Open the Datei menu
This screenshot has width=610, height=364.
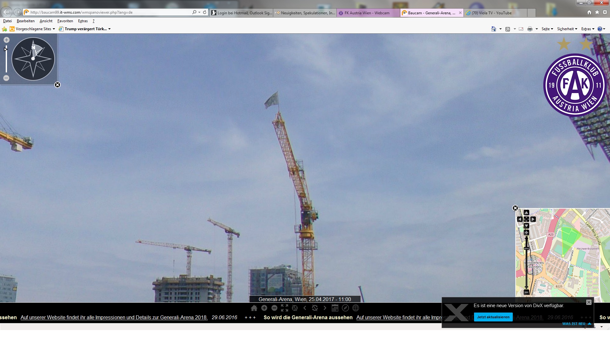click(7, 21)
